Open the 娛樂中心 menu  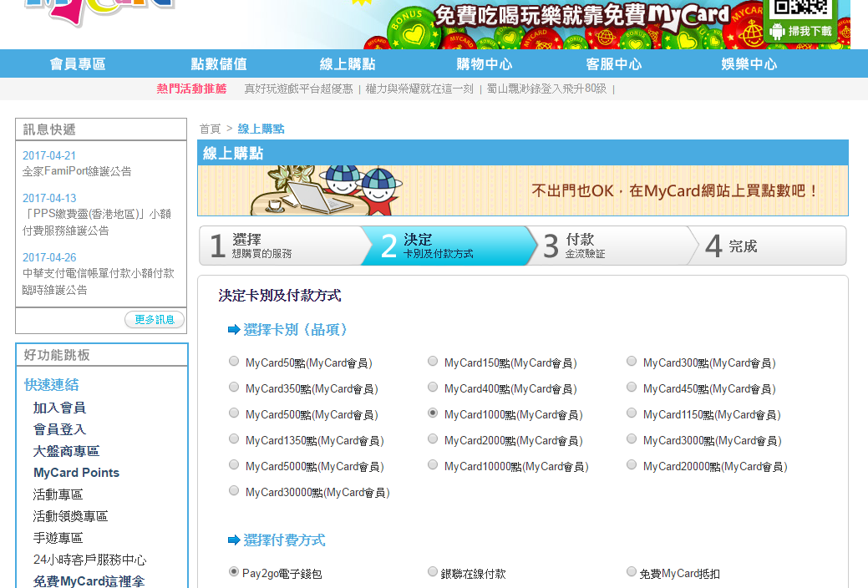pyautogui.click(x=749, y=64)
